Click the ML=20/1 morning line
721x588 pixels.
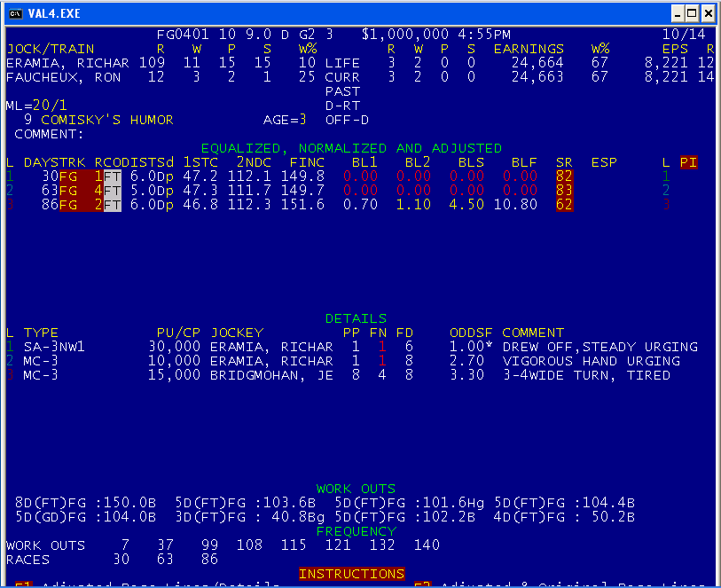(x=36, y=106)
